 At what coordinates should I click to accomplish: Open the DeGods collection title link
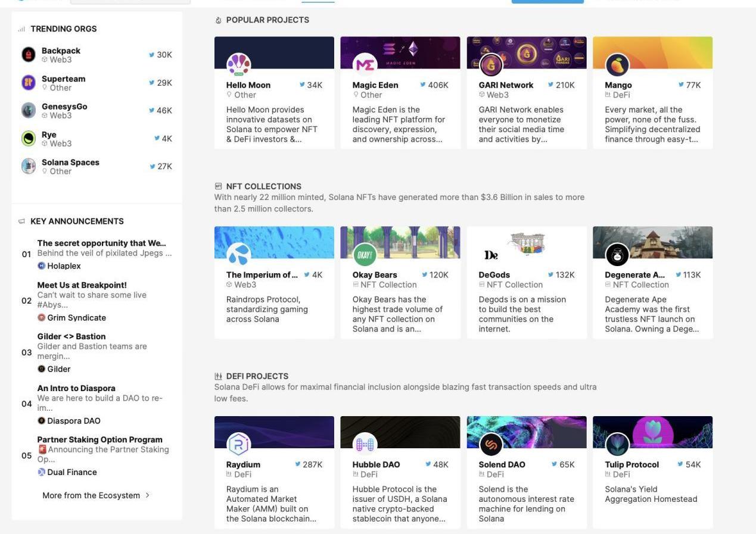point(494,275)
